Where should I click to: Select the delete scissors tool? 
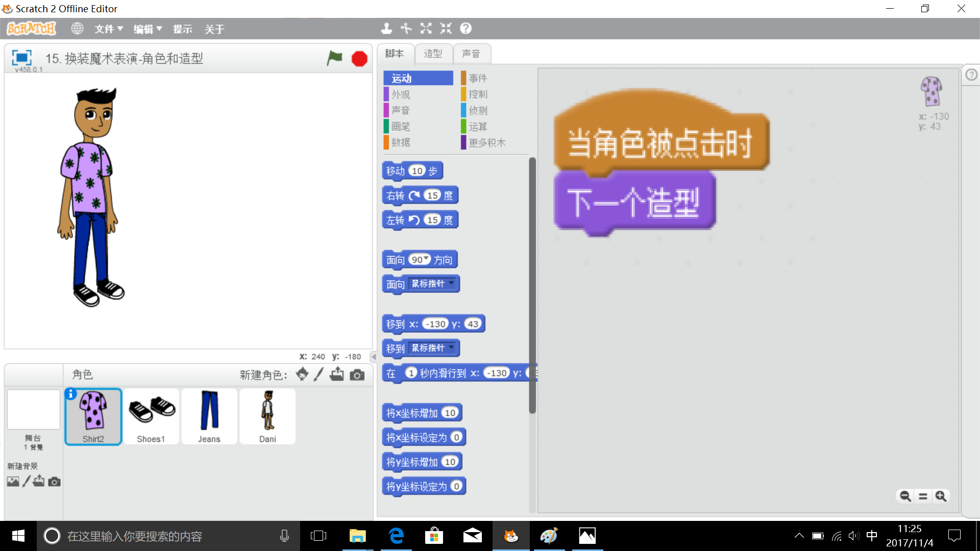(x=406, y=29)
